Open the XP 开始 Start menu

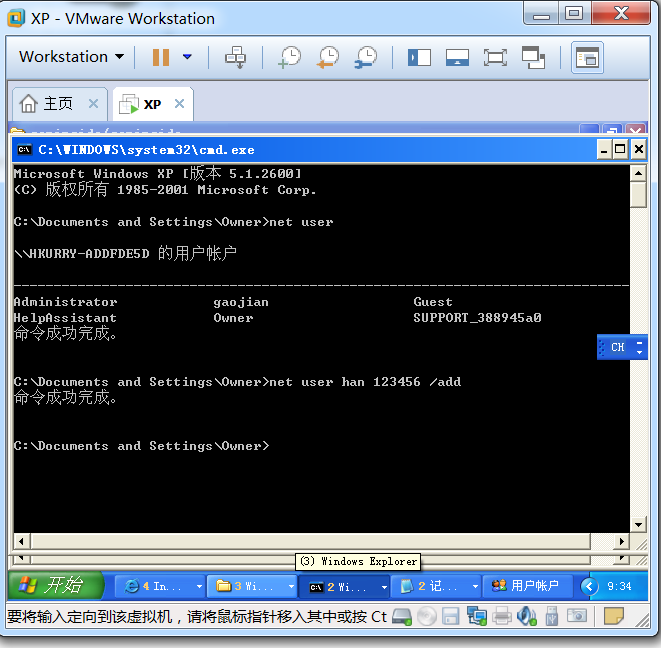tap(55, 585)
